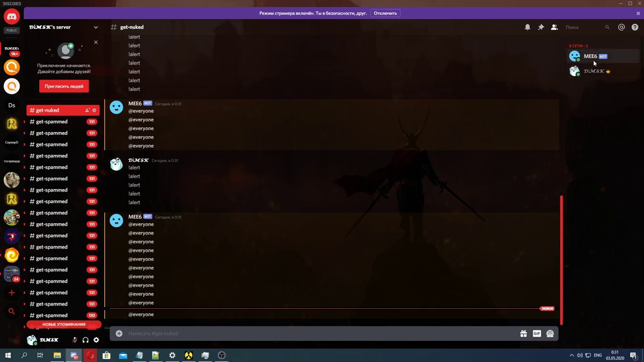The width and height of the screenshot is (644, 362).
Task: Switch the ENG input language
Action: coord(598,355)
